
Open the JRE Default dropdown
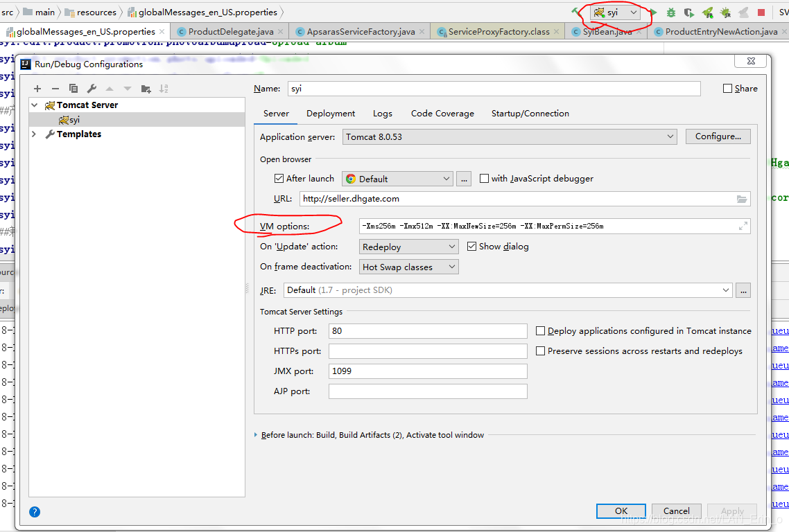(x=508, y=290)
